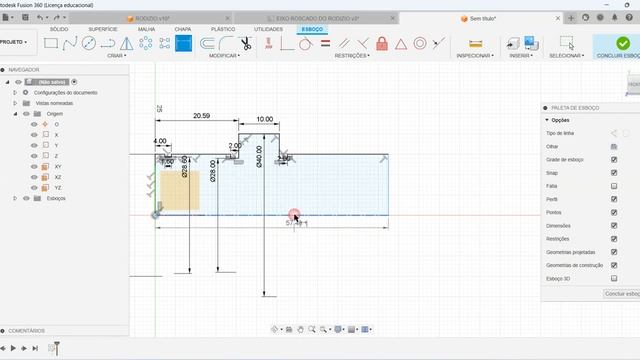The image size is (640, 360).
Task: Click the green CONCLUIR ESBOÇO checkmark
Action: pos(623,43)
